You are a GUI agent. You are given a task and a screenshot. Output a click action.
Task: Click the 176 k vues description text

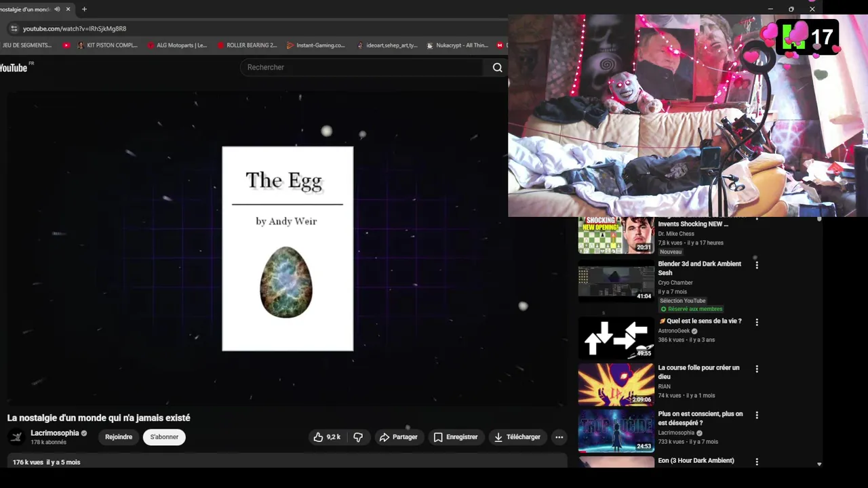46,462
